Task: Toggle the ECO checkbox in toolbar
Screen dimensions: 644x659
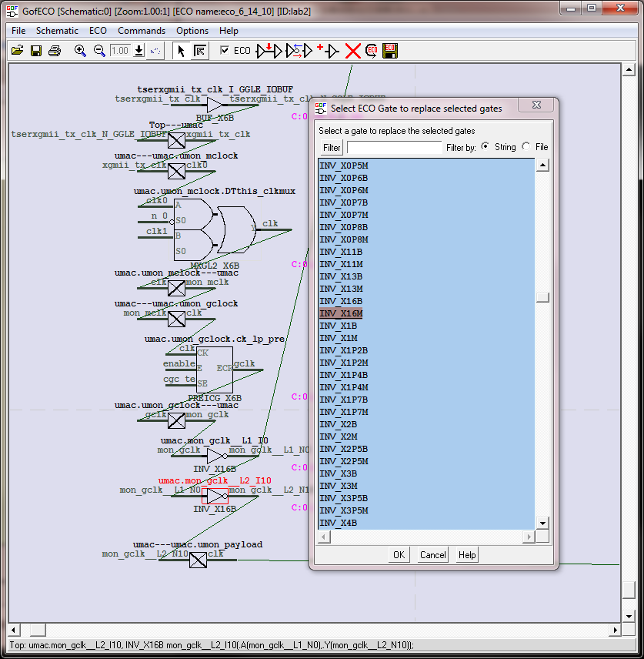Action: 224,51
